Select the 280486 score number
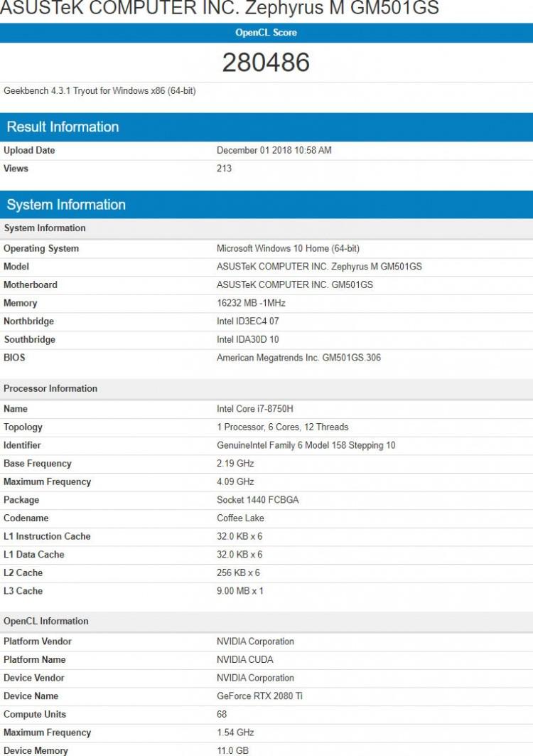 click(x=266, y=63)
